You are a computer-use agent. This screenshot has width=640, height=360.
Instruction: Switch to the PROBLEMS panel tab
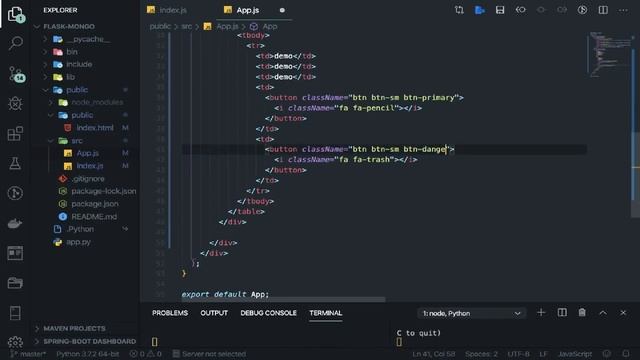[x=170, y=313]
